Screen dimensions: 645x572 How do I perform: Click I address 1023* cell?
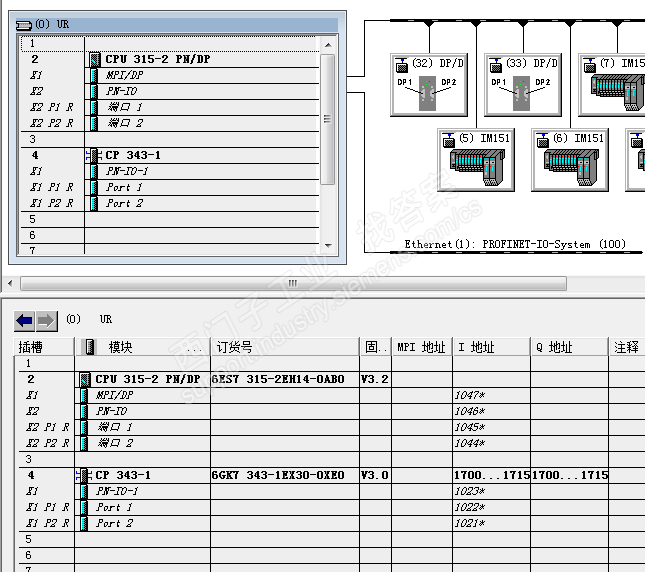tap(491, 491)
